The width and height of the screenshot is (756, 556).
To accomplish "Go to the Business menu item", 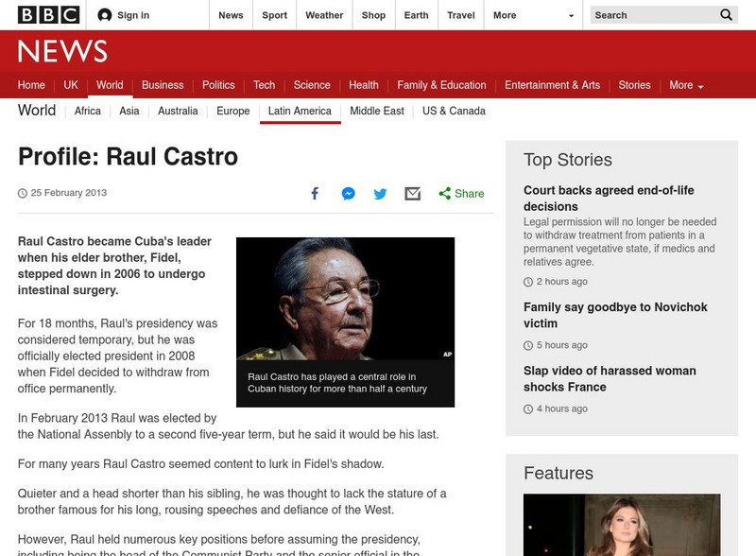I will tap(163, 84).
